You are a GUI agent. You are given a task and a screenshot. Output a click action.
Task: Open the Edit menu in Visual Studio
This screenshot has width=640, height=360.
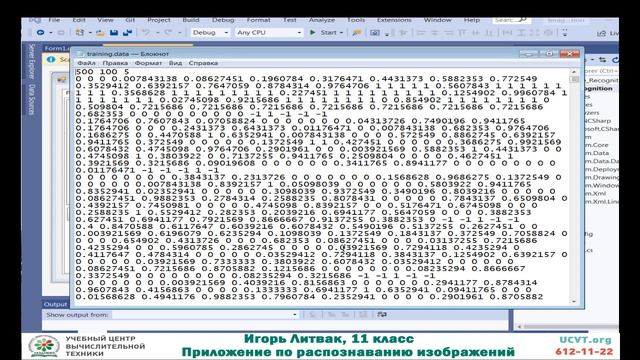click(79, 20)
